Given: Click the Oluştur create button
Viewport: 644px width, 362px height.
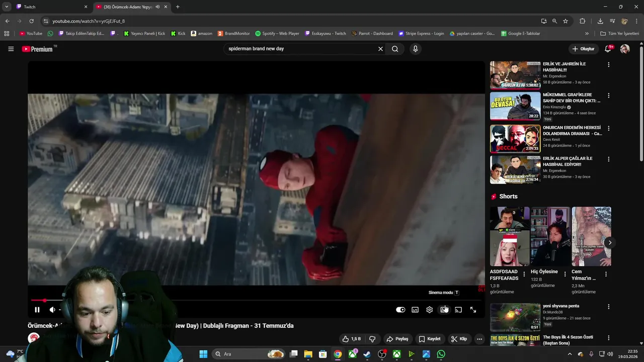Looking at the screenshot, I should coord(583,49).
